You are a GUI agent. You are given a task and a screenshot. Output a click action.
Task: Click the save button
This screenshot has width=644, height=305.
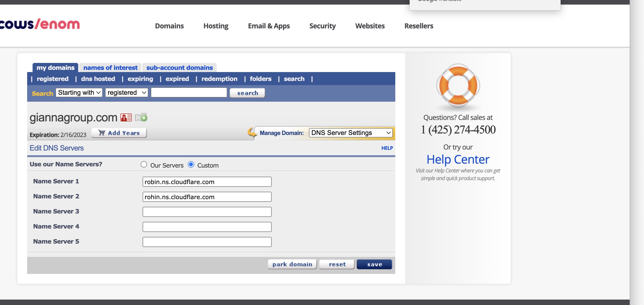point(374,264)
